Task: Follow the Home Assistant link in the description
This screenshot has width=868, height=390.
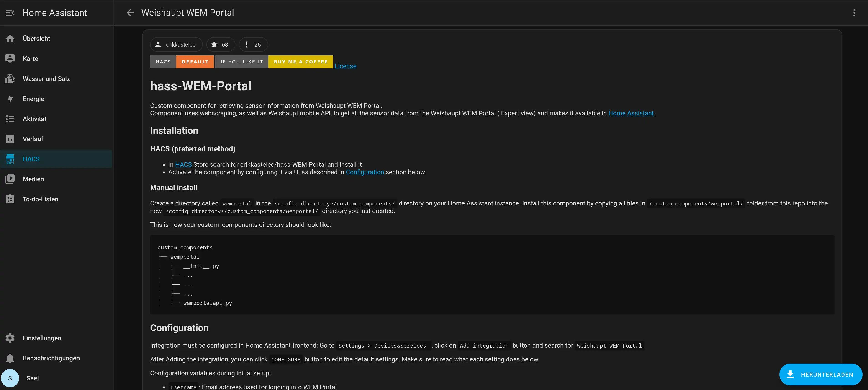Action: (x=631, y=113)
